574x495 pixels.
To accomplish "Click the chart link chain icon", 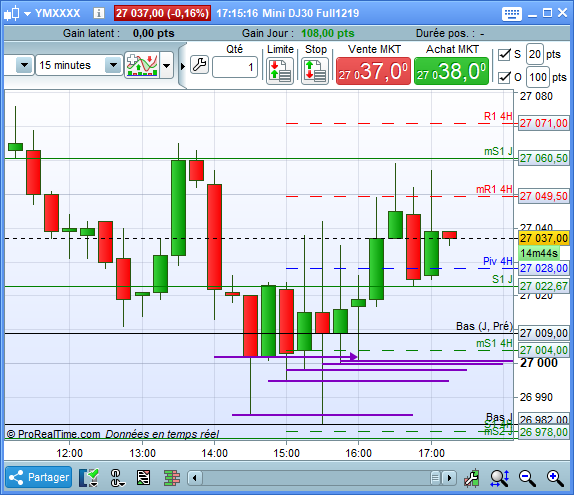I will (117, 478).
